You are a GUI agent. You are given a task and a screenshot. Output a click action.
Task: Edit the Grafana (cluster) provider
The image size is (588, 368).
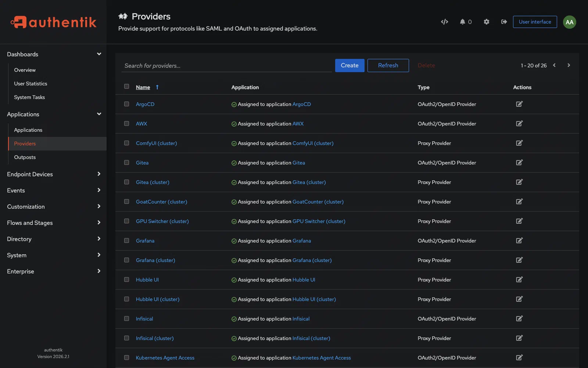click(x=519, y=260)
